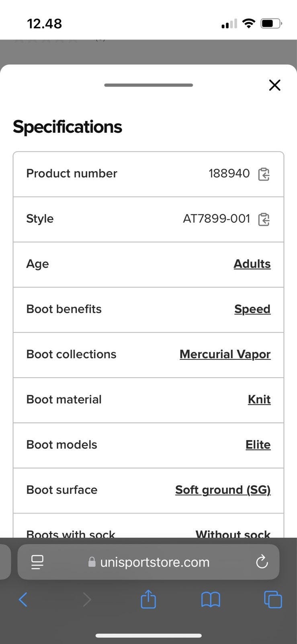Copy the style code AT7899-001
Image resolution: width=297 pixels, height=644 pixels.
[264, 219]
